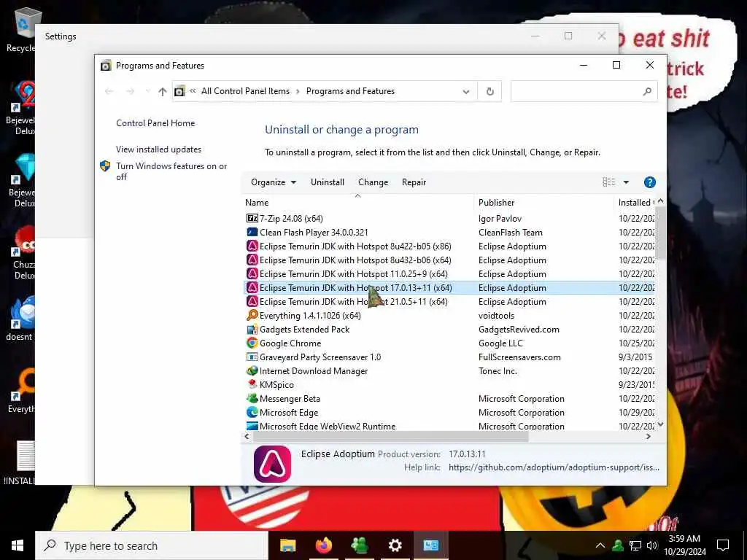Select the voidtools publisher cell

pos(496,315)
